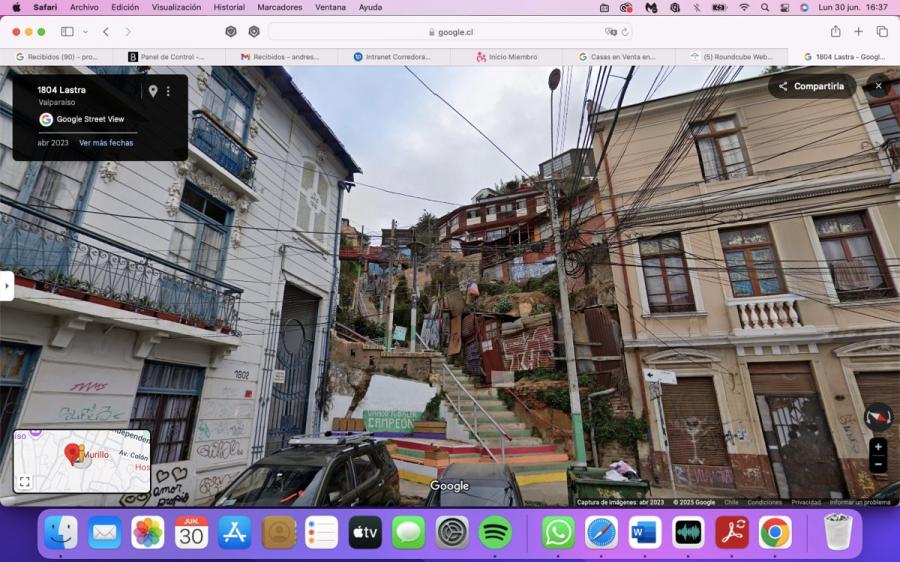The image size is (900, 562).
Task: Click the compass icon in Street View
Action: click(878, 417)
